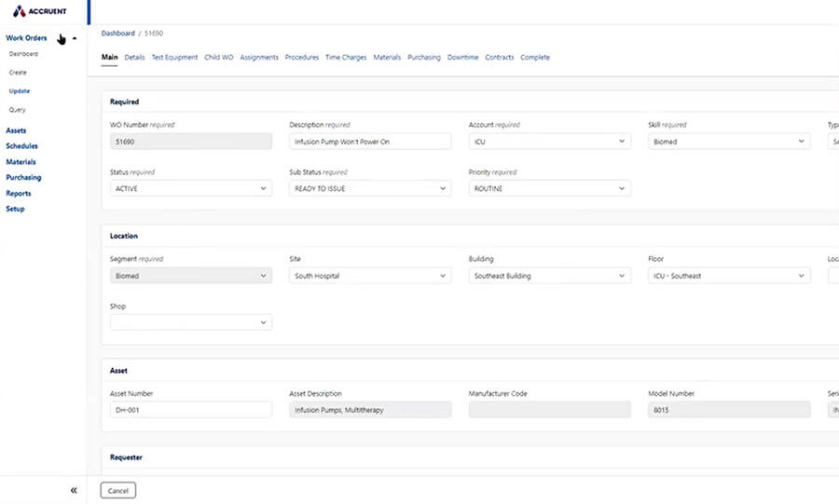
Task: Click the Required section heading
Action: (125, 102)
